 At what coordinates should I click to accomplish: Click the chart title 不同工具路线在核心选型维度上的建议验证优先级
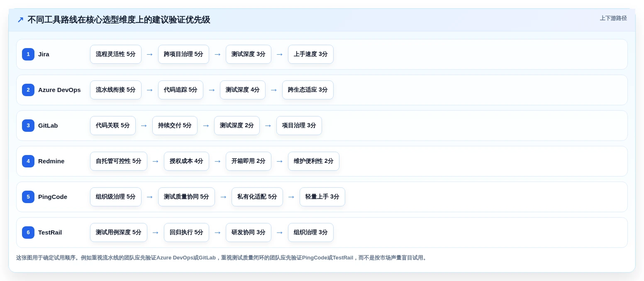(119, 20)
